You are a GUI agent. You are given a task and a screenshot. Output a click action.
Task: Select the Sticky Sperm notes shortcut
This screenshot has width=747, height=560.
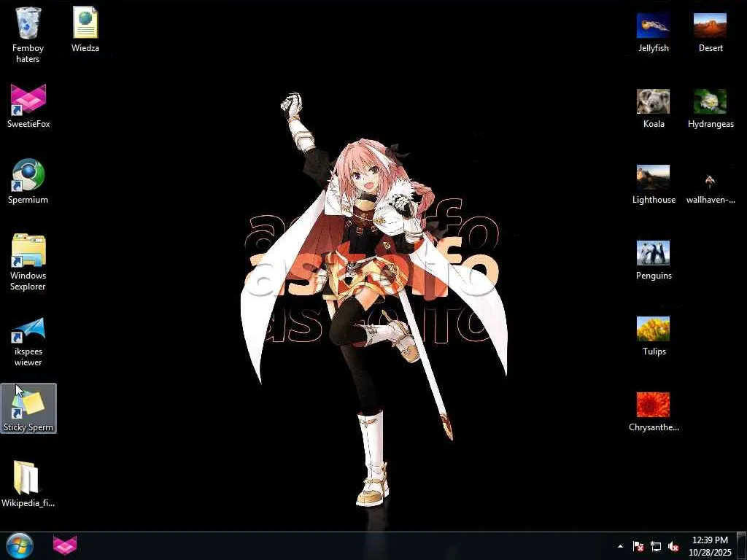[x=28, y=408]
